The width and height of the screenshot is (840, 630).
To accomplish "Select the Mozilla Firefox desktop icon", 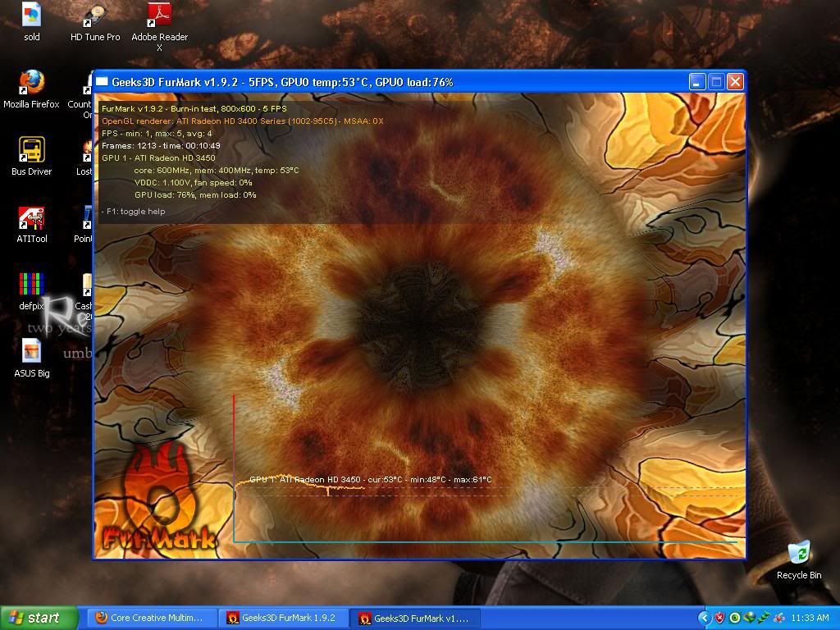I will 32,89.
